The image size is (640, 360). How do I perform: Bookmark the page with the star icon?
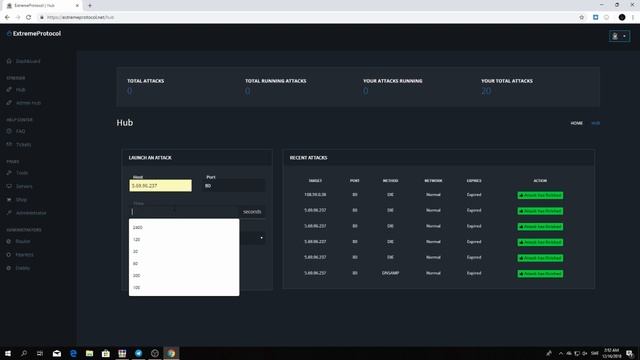(582, 17)
